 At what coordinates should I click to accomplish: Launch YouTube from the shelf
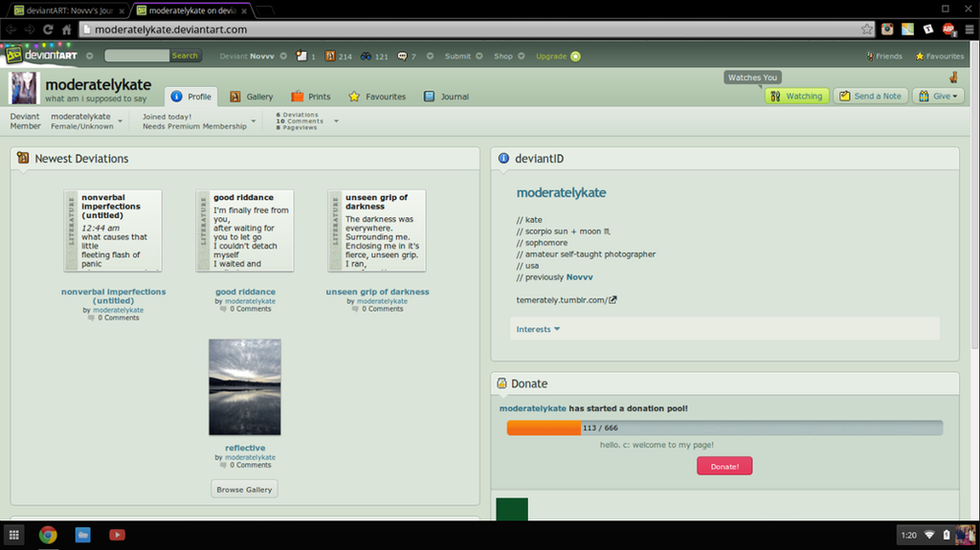pyautogui.click(x=117, y=535)
